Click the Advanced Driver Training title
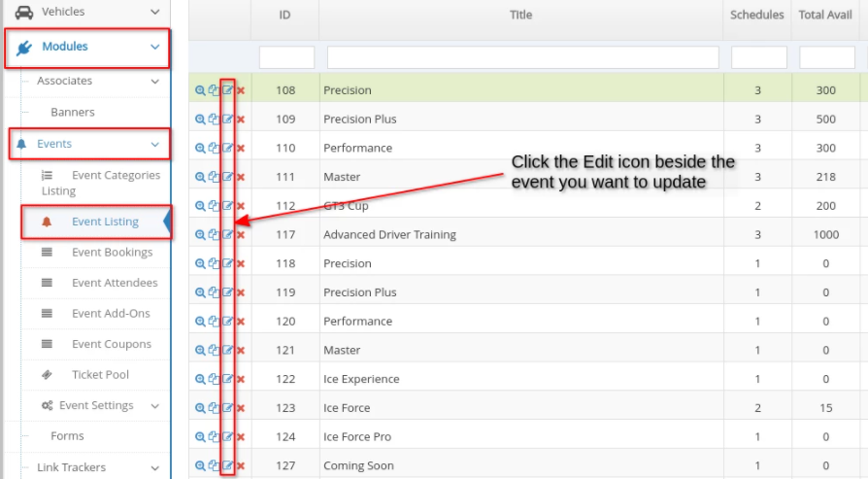The height and width of the screenshot is (479, 868). [x=389, y=234]
